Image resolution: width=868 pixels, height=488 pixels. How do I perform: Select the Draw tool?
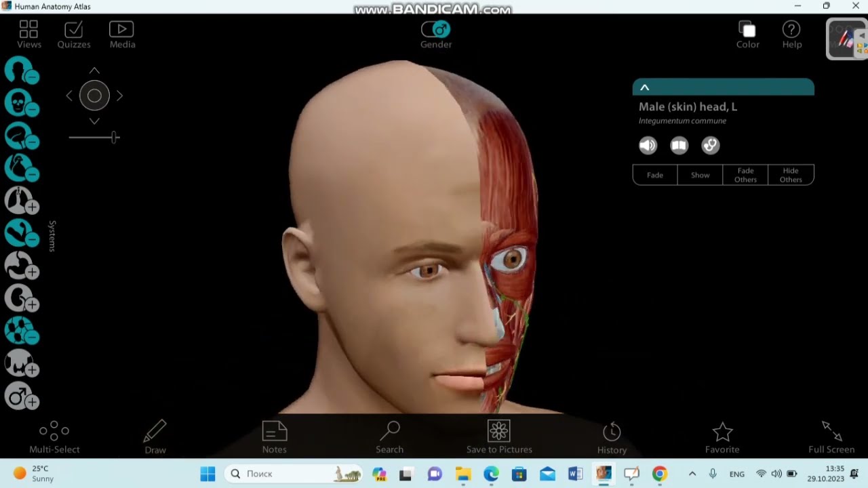coord(155,437)
